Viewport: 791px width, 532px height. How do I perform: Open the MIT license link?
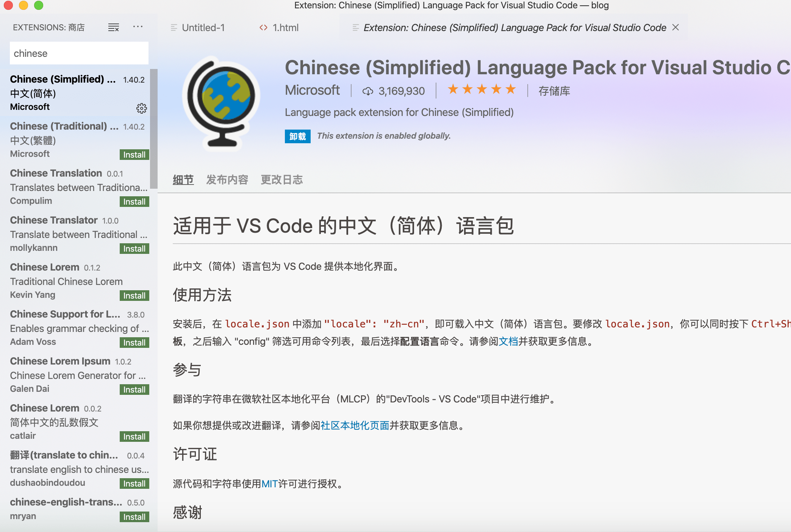click(270, 484)
